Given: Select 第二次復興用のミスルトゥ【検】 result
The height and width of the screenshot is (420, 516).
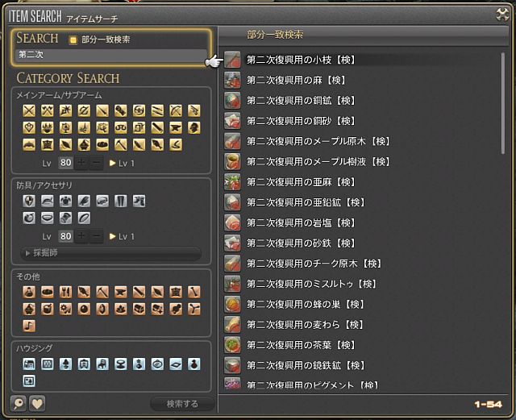Looking at the screenshot, I should click(x=360, y=284).
